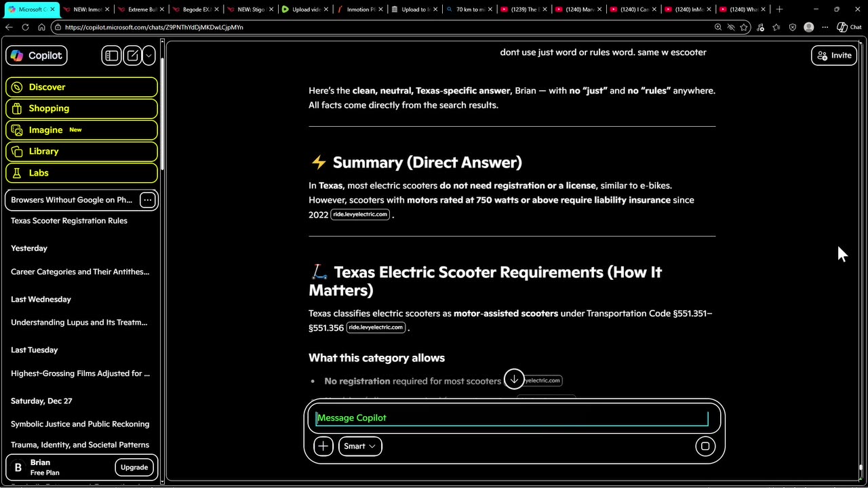Switch to the NEW: Stigo tab
Screen dimensions: 868x488
tap(252, 9)
